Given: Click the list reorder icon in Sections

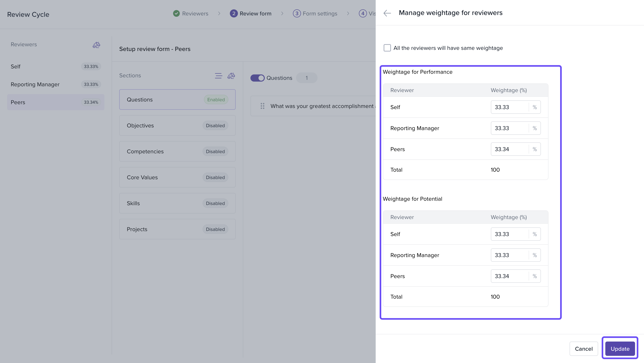Looking at the screenshot, I should [218, 76].
